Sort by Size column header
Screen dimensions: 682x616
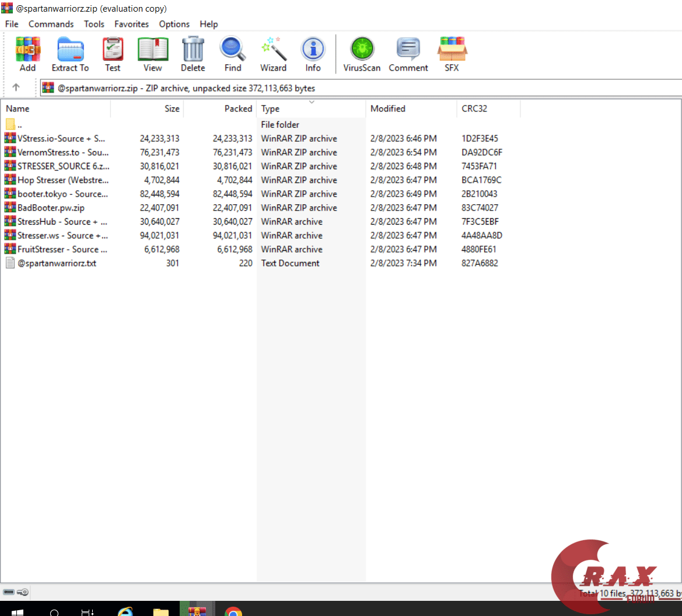coord(147,108)
